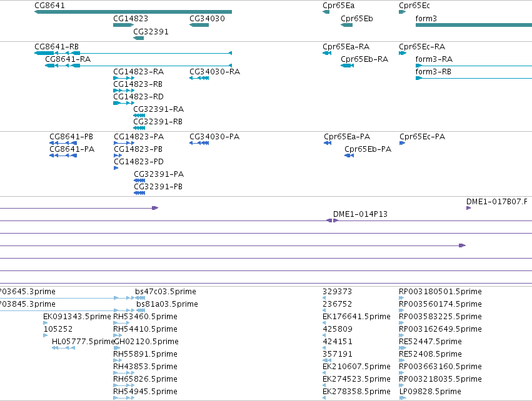Select feature 424151
532x401 pixels.
(324, 348)
